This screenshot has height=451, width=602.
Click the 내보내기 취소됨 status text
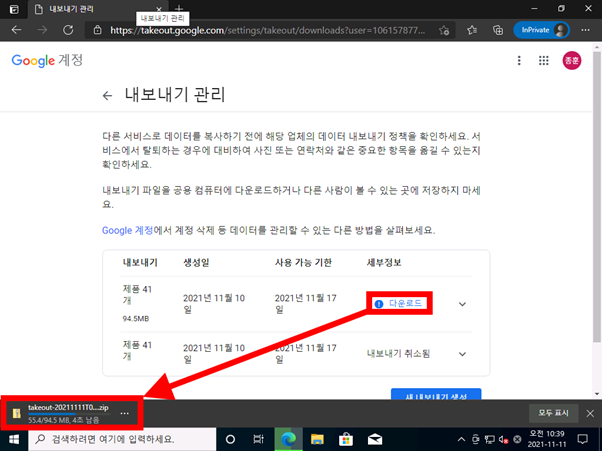tap(398, 354)
